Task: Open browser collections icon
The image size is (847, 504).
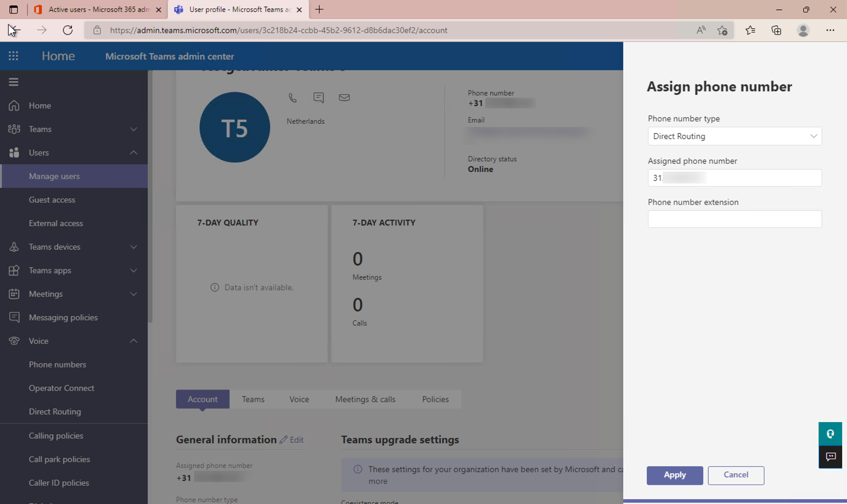Action: click(776, 30)
